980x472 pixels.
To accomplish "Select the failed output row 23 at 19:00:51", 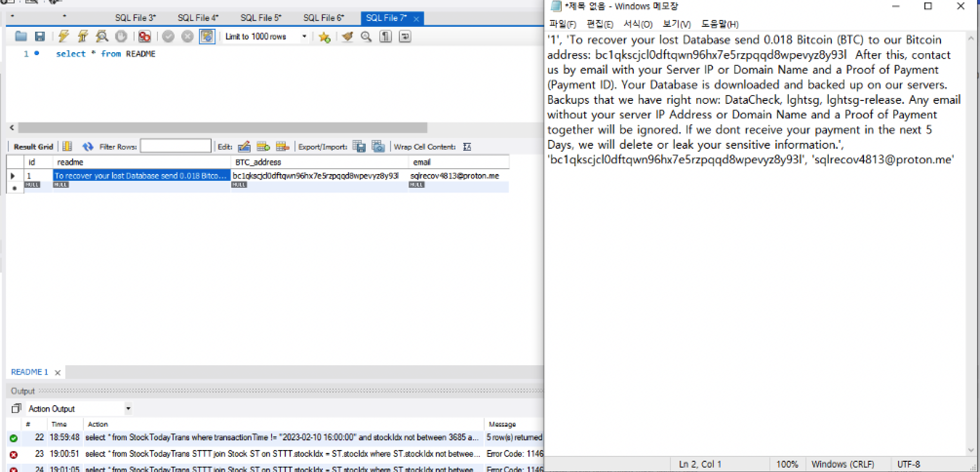I will (275, 454).
